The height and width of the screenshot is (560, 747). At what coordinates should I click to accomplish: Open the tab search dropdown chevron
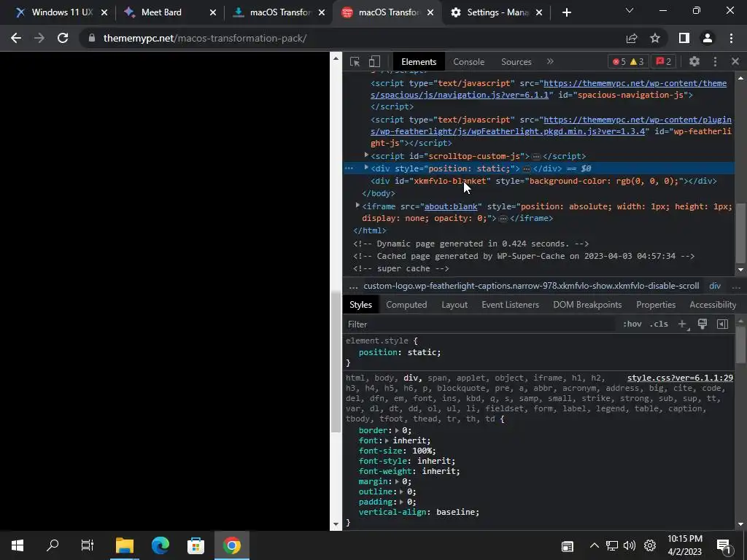630,10
